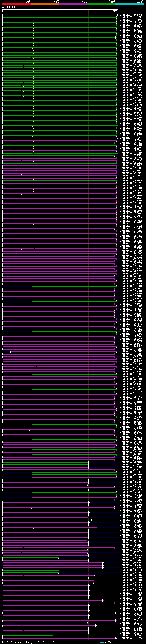Click the UniRef100_Q11VH5 label
146x644 pixels.
131,55
